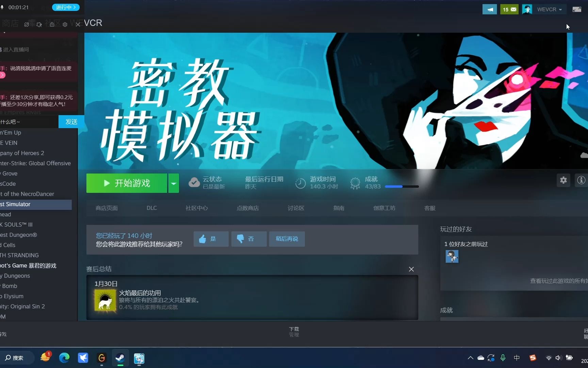Click the thumbs-down 否 button
588x368 pixels.
pos(249,239)
